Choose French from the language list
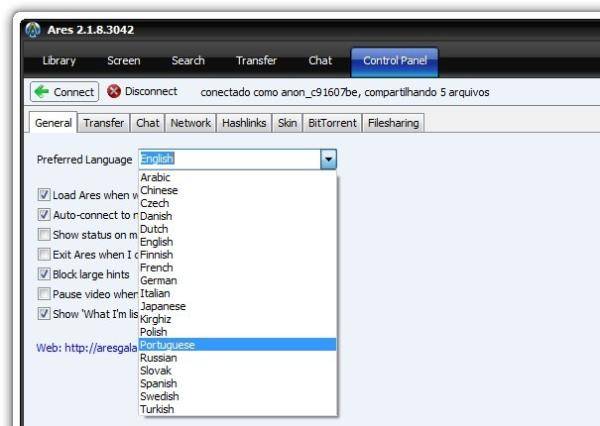The width and height of the screenshot is (600, 426). (x=238, y=268)
